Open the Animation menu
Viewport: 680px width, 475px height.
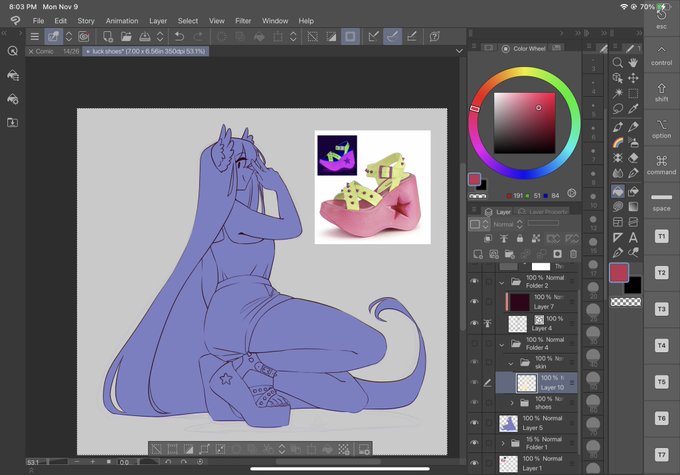click(122, 21)
